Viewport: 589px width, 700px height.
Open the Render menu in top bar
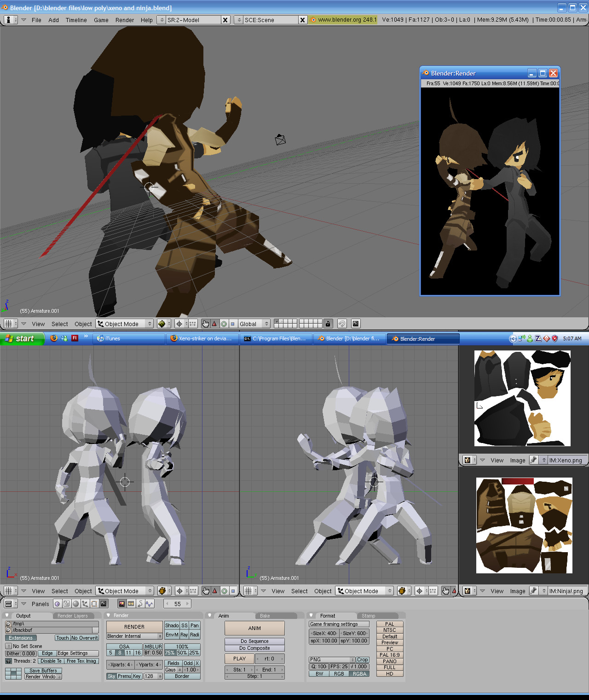point(125,20)
